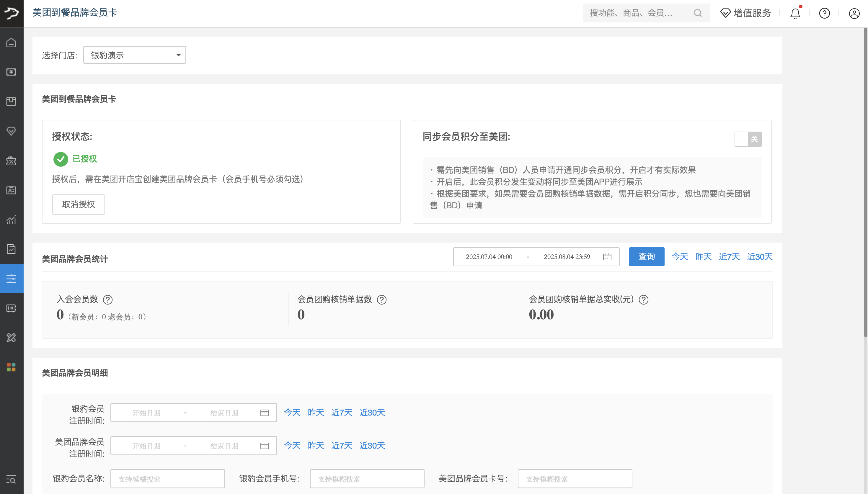The height and width of the screenshot is (494, 868).
Task: Select 昨天 for 美团品牌会员注册时间
Action: coord(316,446)
